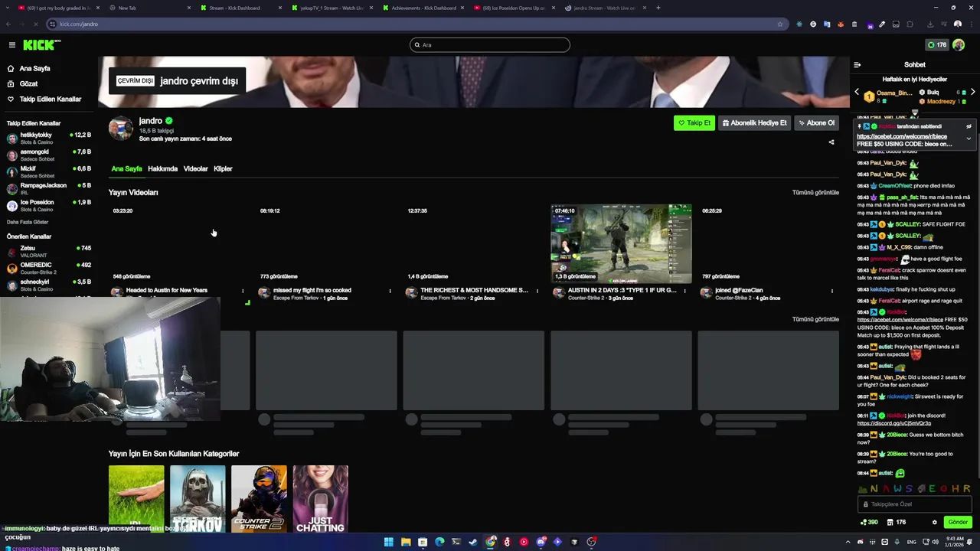Open Steam from the taskbar
The width and height of the screenshot is (980, 551).
coord(473,542)
